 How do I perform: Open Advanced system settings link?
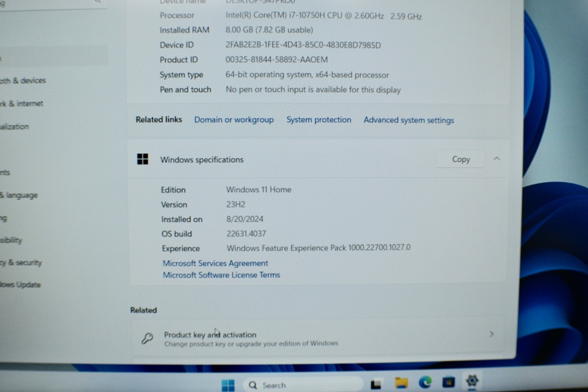pos(409,120)
